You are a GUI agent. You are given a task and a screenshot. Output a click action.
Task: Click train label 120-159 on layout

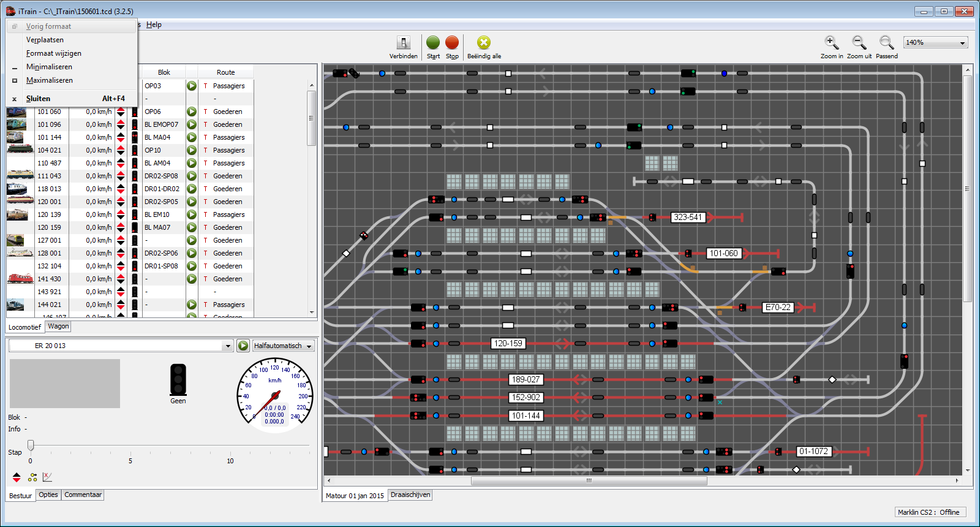click(508, 343)
